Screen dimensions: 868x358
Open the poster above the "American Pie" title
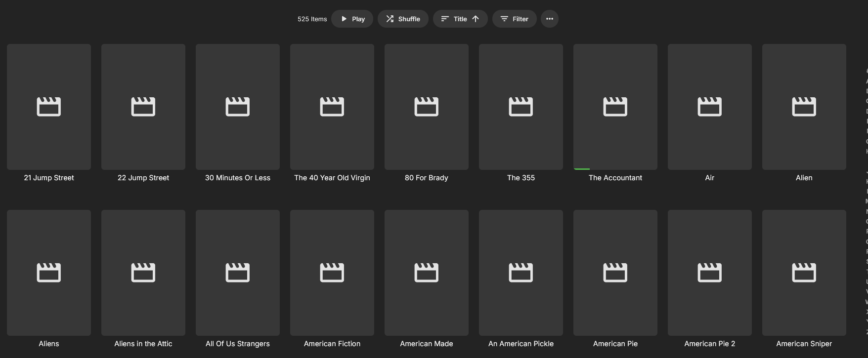(615, 273)
